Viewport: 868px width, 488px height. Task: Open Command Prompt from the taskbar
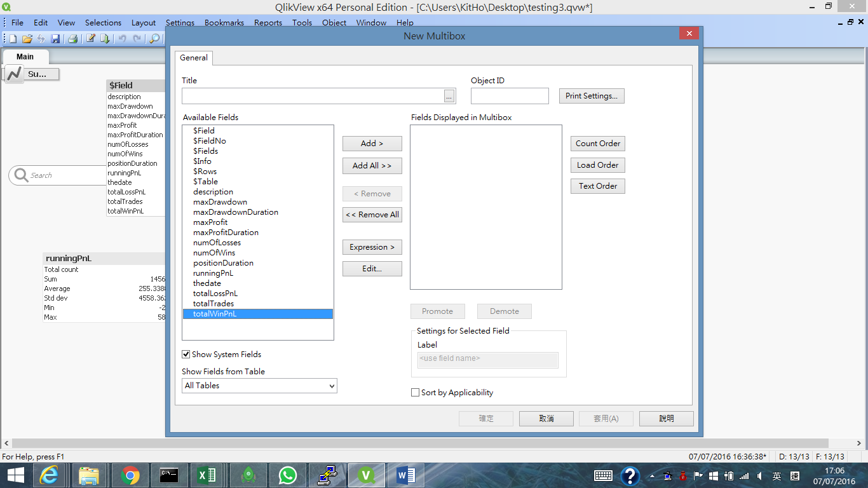[x=169, y=475]
